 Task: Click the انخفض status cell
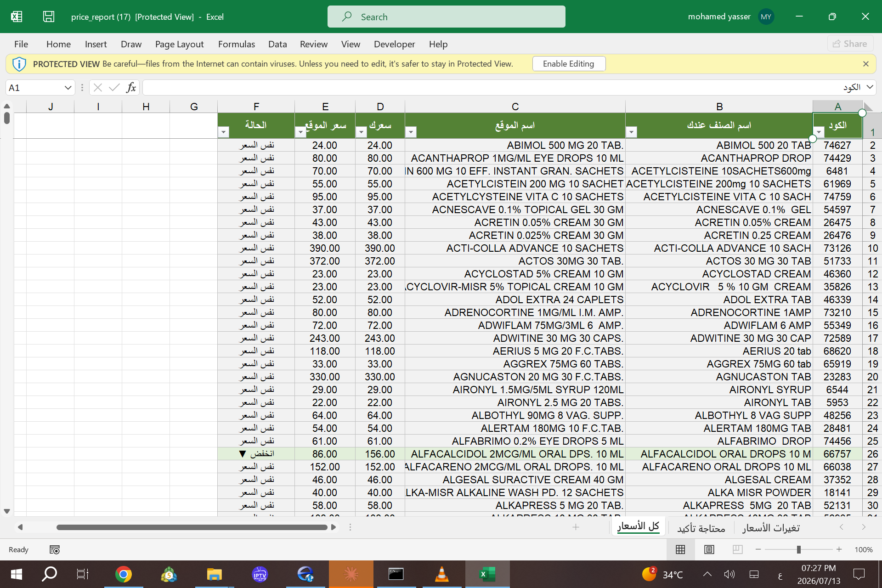256,454
